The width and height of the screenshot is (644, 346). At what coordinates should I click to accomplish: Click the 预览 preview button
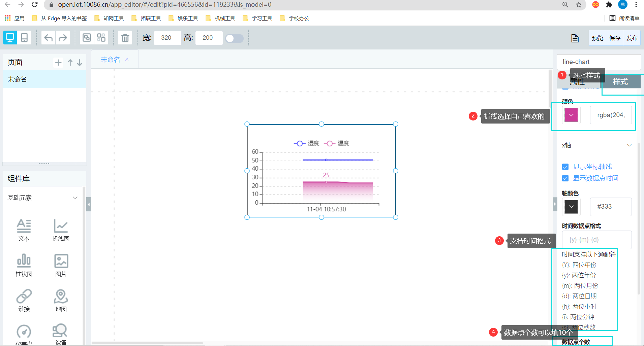pyautogui.click(x=597, y=38)
